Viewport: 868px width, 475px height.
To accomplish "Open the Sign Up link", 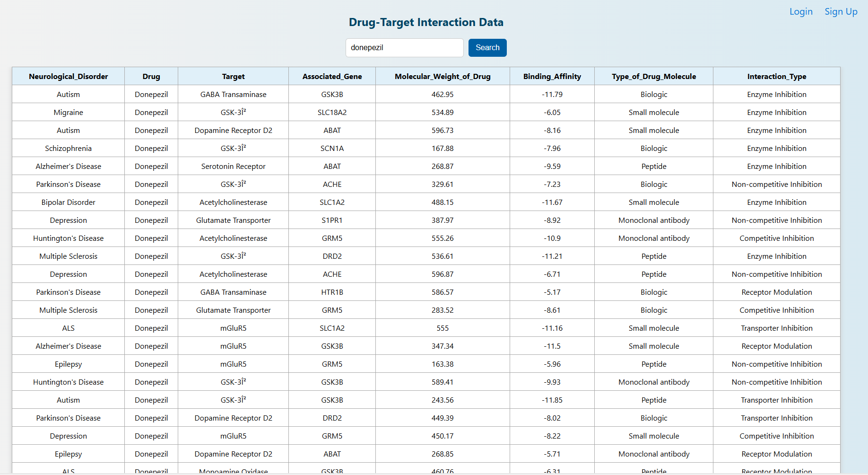I will [x=841, y=12].
